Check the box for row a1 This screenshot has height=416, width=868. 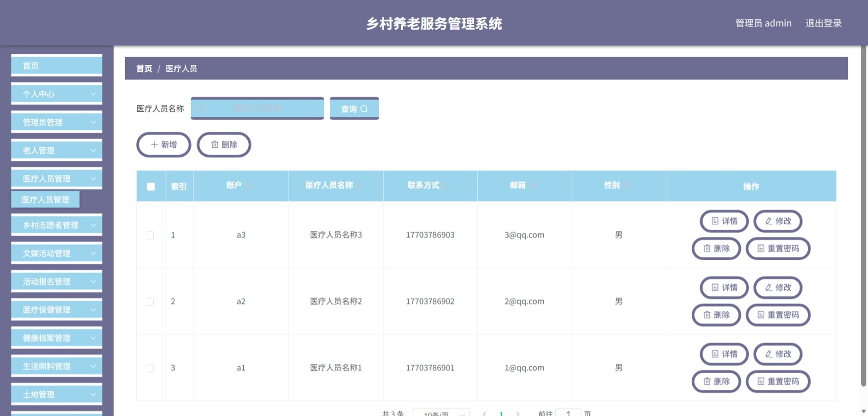pyautogui.click(x=150, y=368)
